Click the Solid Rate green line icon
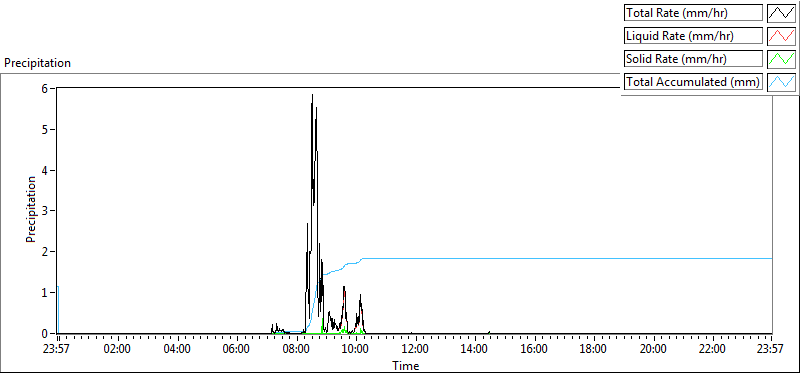800x373 pixels. tap(781, 59)
